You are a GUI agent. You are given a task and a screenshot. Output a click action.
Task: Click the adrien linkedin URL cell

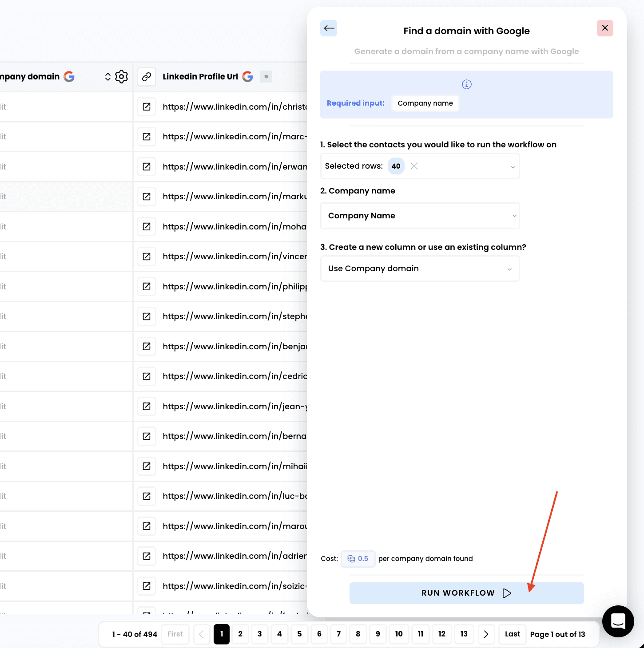235,556
